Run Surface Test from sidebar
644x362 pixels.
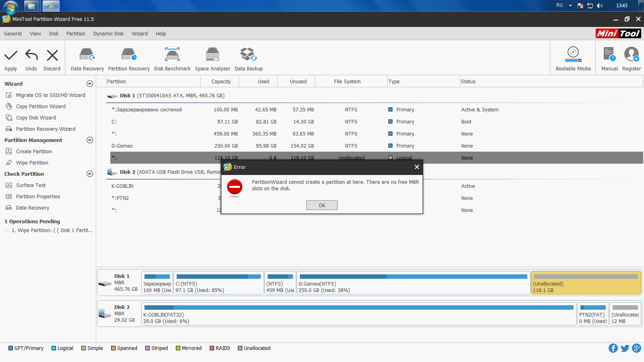31,185
